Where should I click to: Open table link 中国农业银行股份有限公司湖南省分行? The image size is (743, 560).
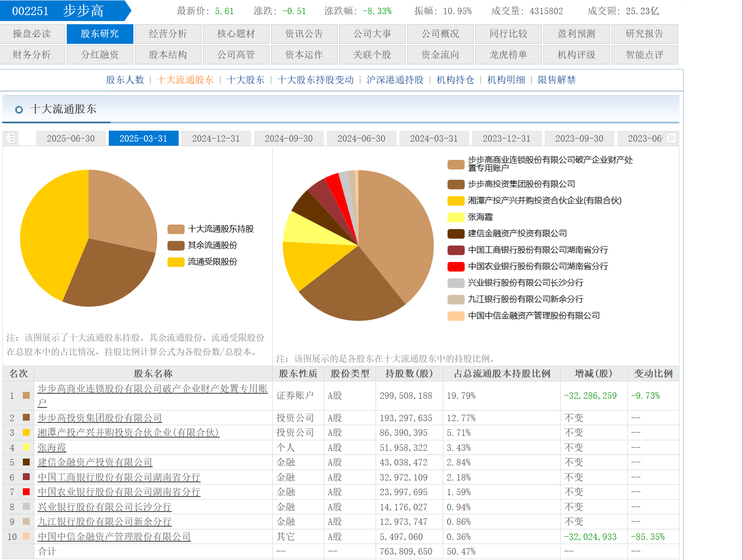click(x=119, y=492)
